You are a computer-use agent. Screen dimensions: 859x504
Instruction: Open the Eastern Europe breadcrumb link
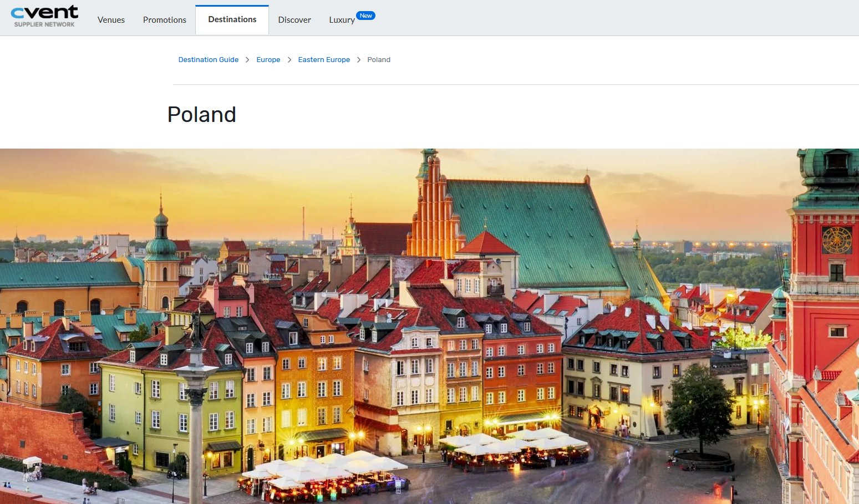(x=324, y=60)
